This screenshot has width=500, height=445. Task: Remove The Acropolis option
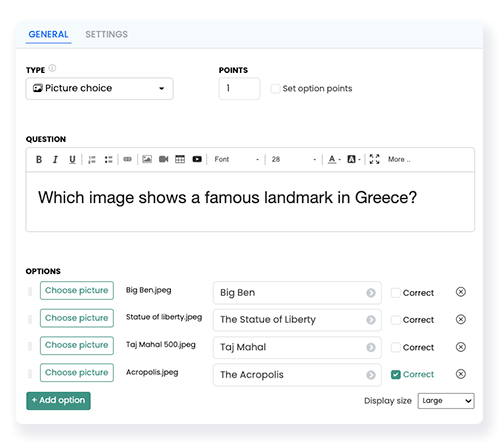(x=461, y=374)
